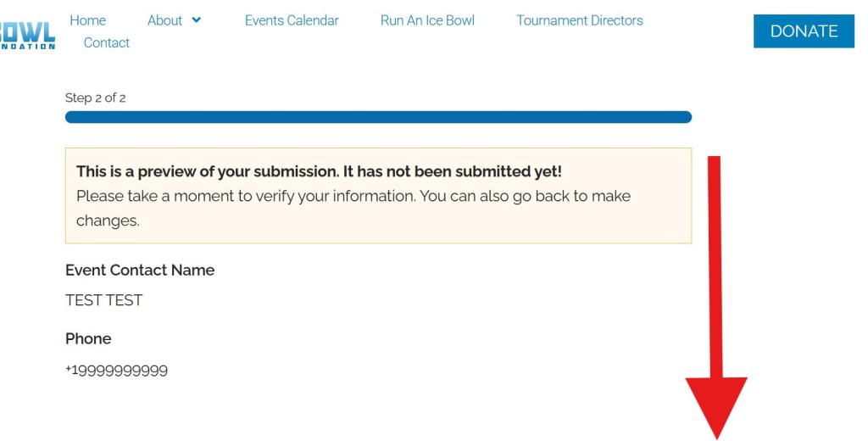Viewport: 868px width, 441px height.
Task: Select the TEST TEST contact value
Action: pos(104,300)
